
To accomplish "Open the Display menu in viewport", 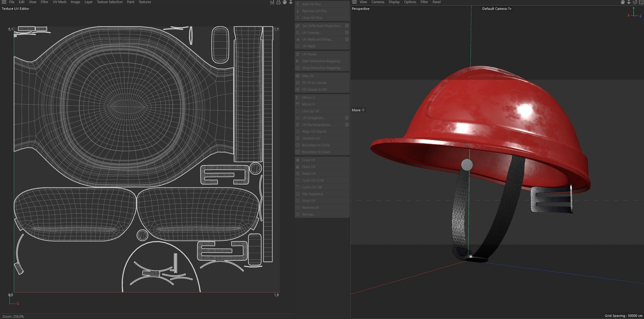I will pos(394,2).
